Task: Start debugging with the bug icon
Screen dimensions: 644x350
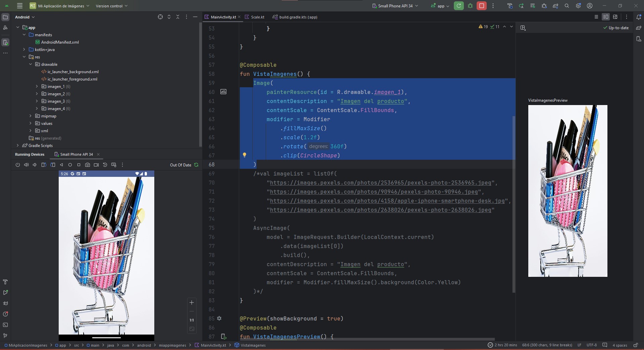Action: 470,6
